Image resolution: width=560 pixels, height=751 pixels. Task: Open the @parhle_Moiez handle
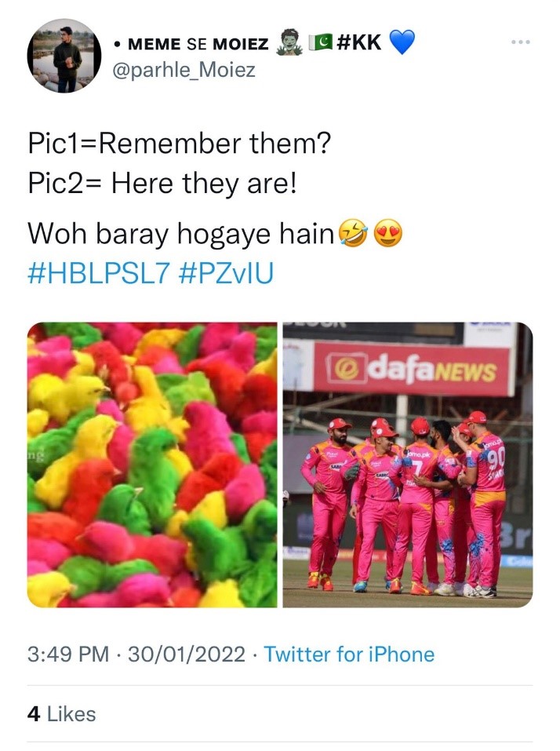[x=184, y=71]
